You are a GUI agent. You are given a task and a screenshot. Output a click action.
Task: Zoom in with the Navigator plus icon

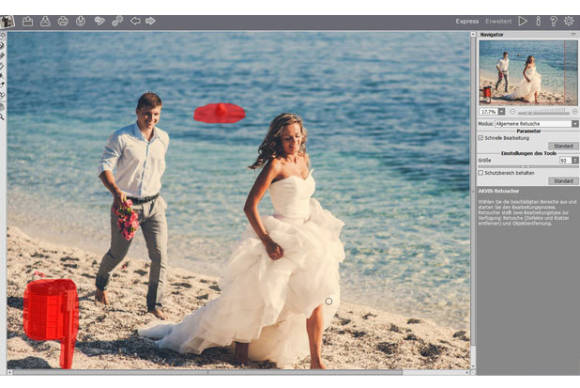tap(574, 111)
